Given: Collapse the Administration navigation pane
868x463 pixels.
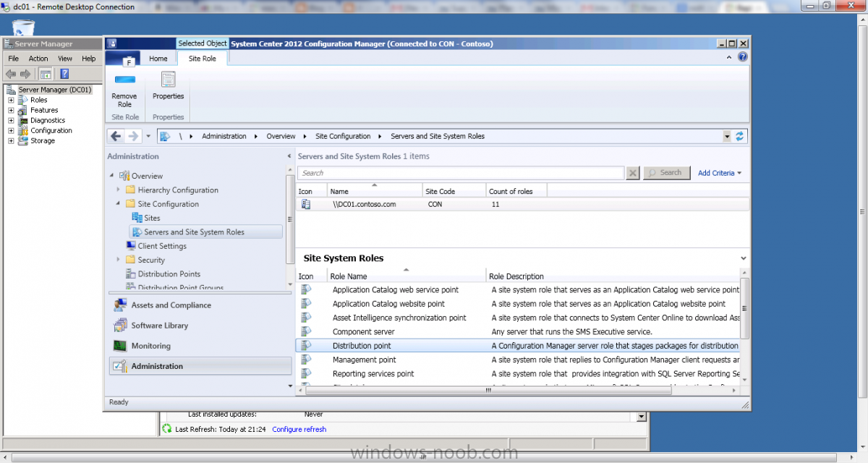Looking at the screenshot, I should (x=290, y=156).
